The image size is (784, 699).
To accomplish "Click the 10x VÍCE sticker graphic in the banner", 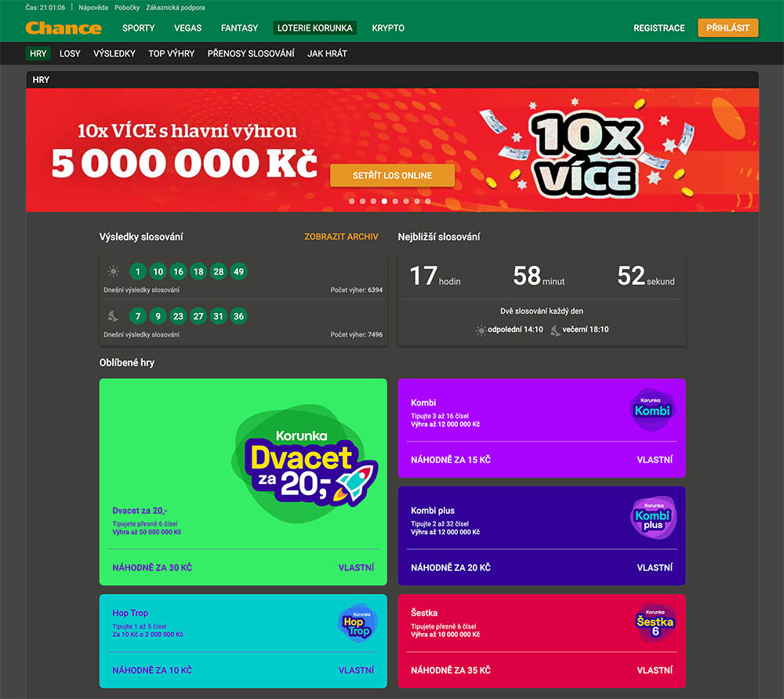I will click(586, 153).
